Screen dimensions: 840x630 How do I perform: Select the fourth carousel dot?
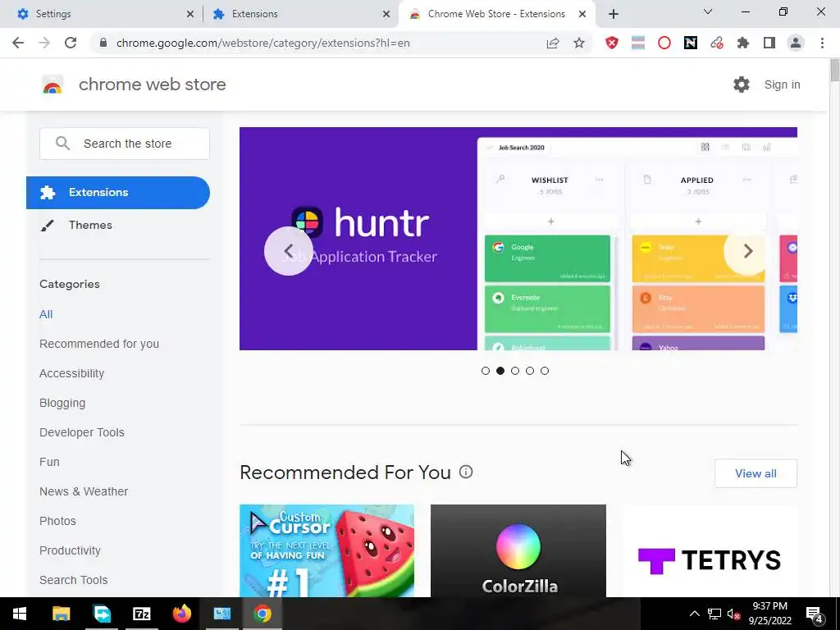[530, 371]
